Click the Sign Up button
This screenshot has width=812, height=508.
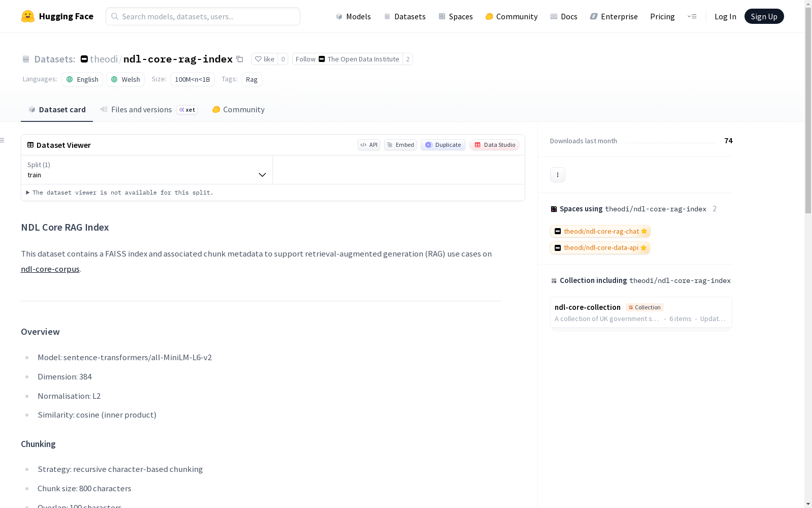[x=764, y=16]
